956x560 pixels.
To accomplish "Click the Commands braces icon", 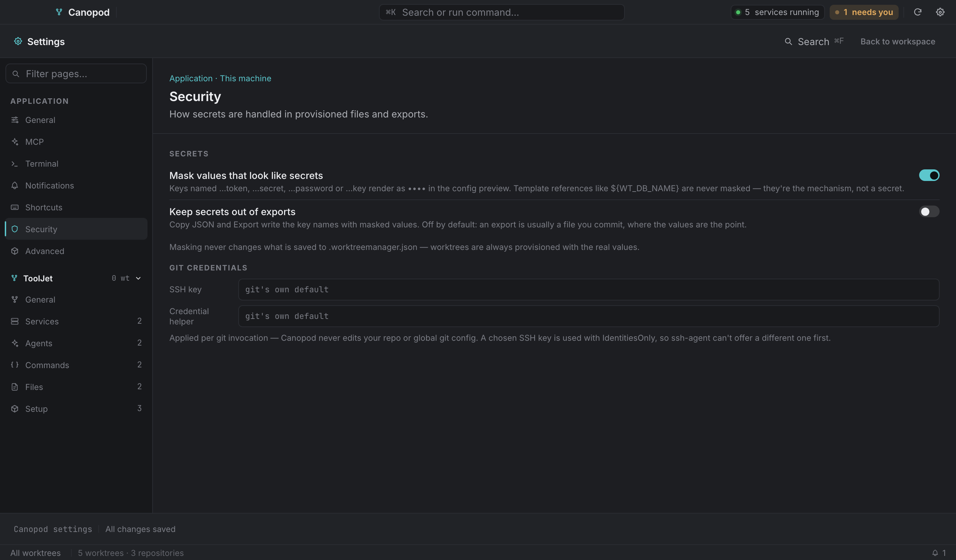I will point(15,365).
